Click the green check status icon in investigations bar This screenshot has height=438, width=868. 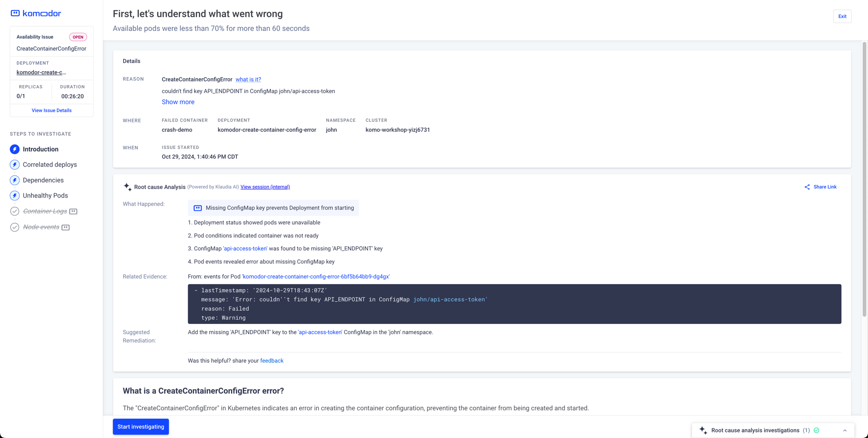[816, 430]
